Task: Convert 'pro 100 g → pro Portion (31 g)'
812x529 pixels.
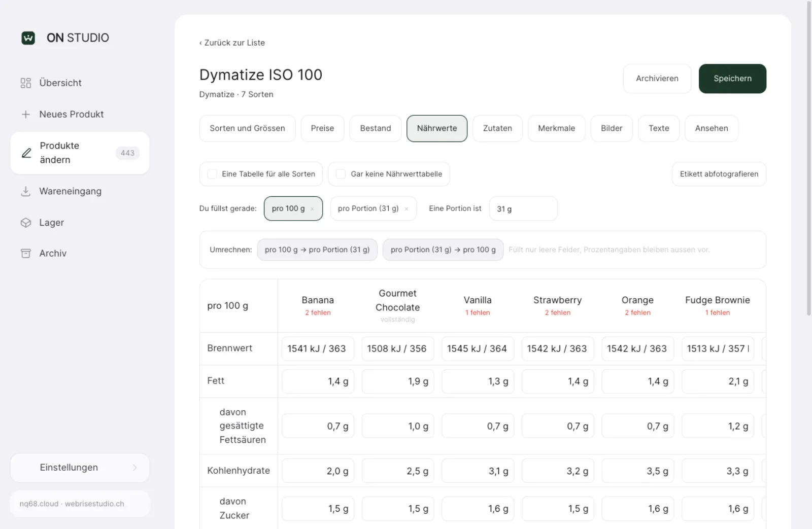Action: point(317,250)
